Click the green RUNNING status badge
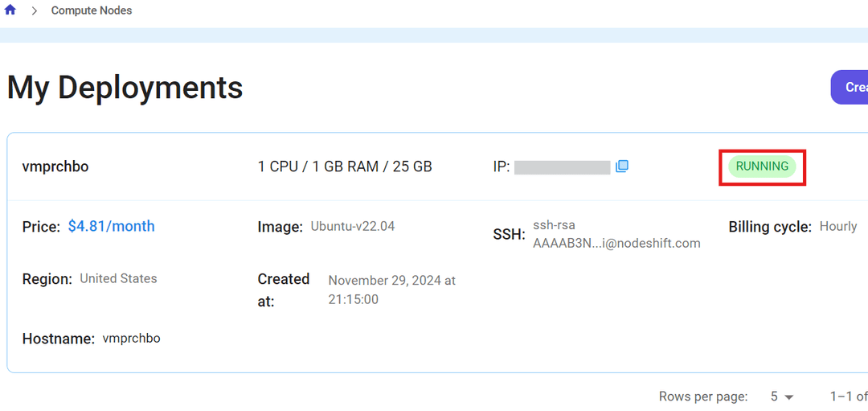This screenshot has height=411, width=868. pos(762,166)
